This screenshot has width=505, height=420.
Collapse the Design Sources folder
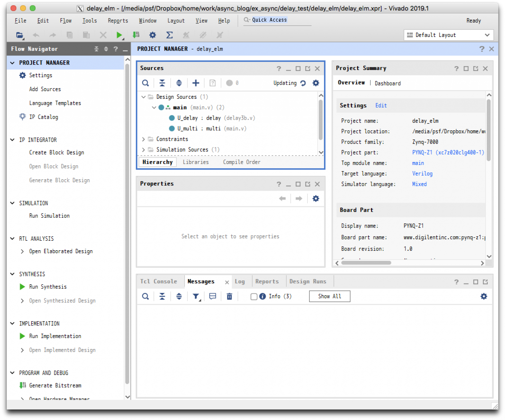pyautogui.click(x=144, y=97)
